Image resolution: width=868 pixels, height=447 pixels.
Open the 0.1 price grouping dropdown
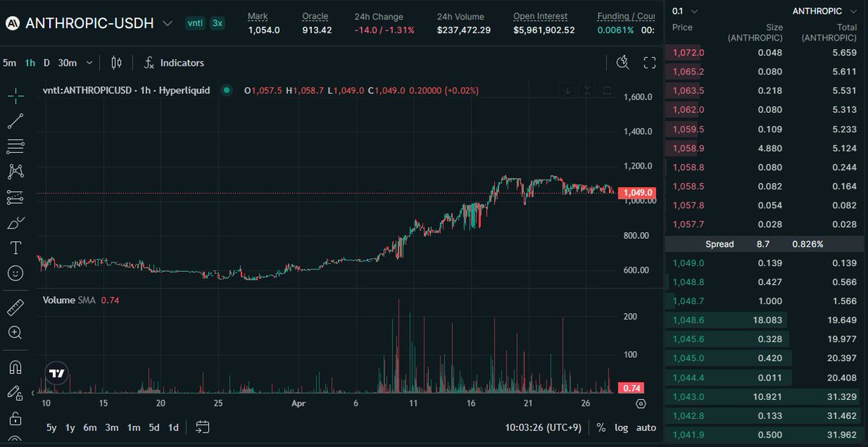pos(684,11)
